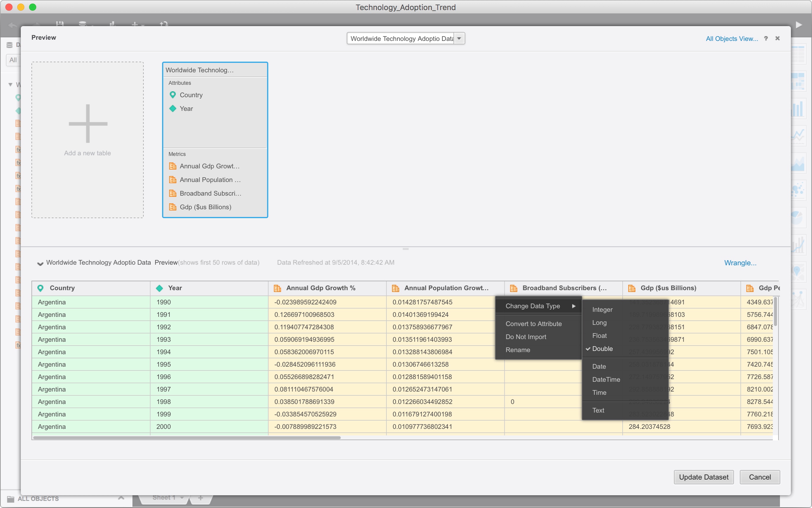Click the splitter handle above the data preview
This screenshot has width=812, height=508.
click(x=405, y=249)
